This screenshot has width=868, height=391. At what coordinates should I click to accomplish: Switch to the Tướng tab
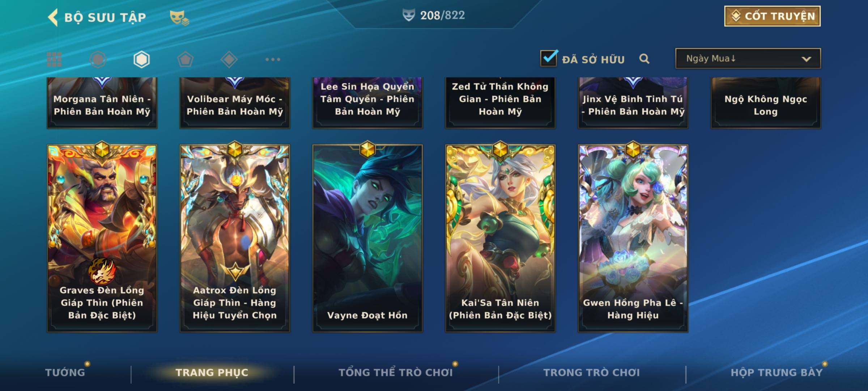(x=65, y=372)
